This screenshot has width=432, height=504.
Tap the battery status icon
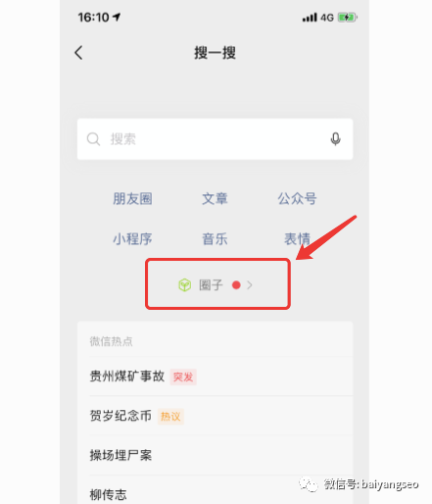coord(348,18)
